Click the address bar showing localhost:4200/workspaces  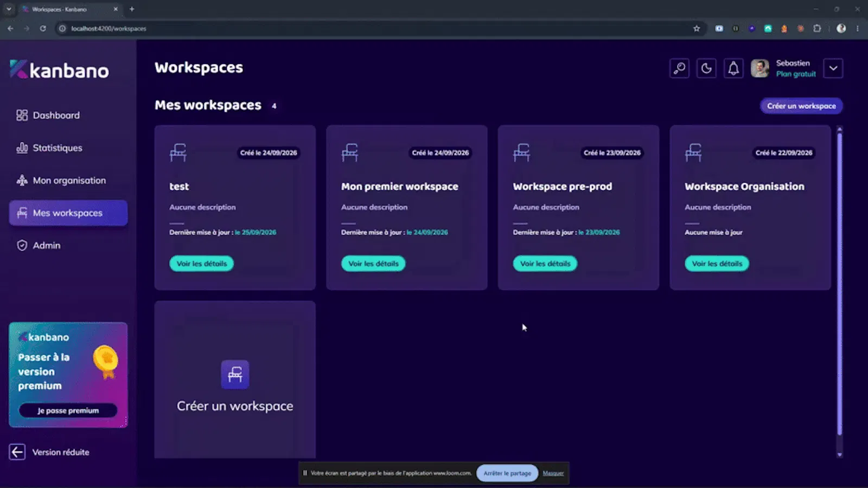click(x=380, y=28)
